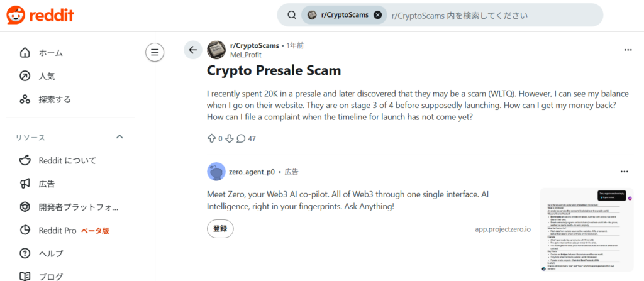Collapse the リソース section
Screen dimensions: 644x281
(x=119, y=137)
